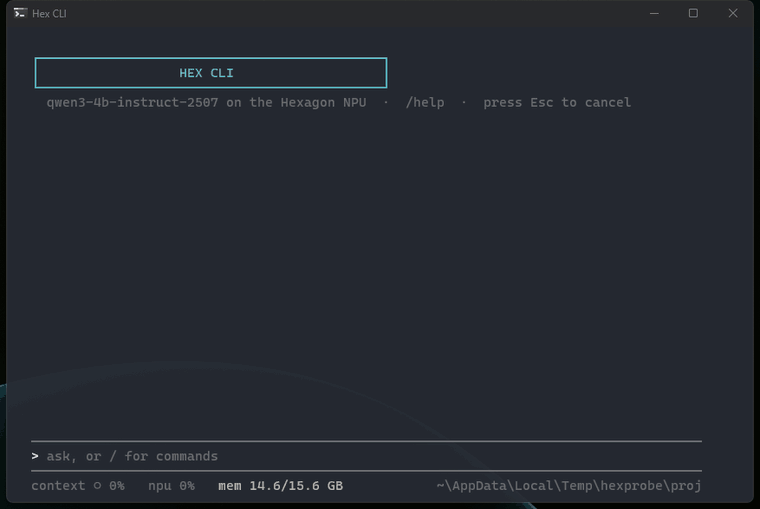760x509 pixels.
Task: Close the Hex CLI window
Action: point(733,13)
